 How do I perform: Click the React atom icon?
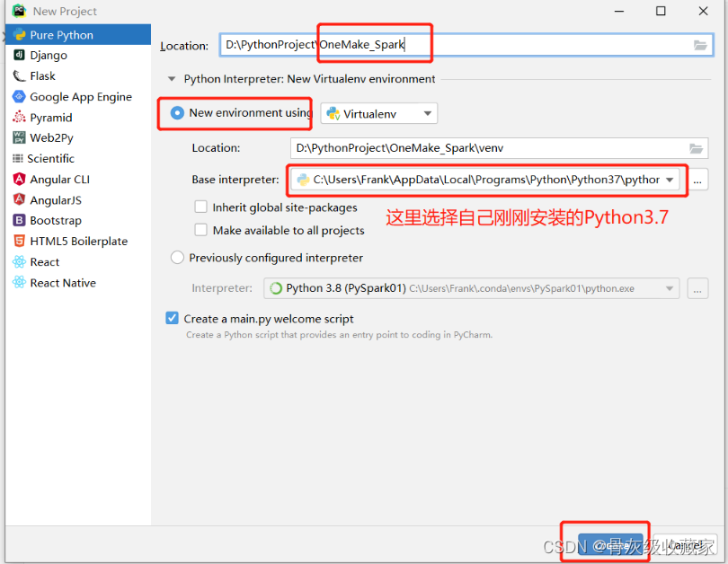19,262
